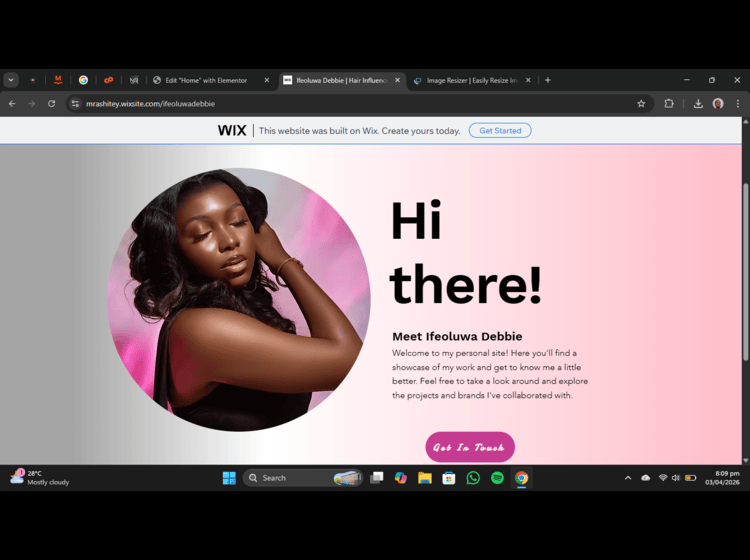Viewport: 750px width, 560px height.
Task: Open the Chrome profile avatar
Action: coord(718,103)
